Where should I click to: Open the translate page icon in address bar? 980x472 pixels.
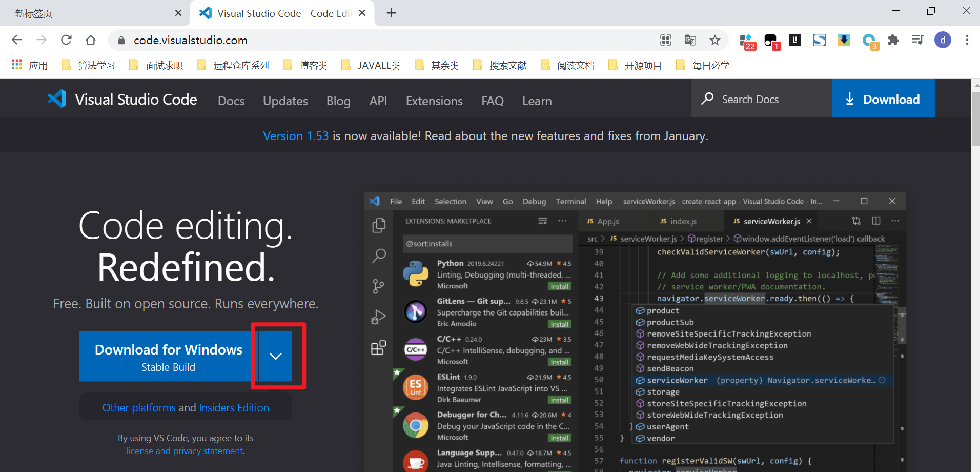point(690,40)
